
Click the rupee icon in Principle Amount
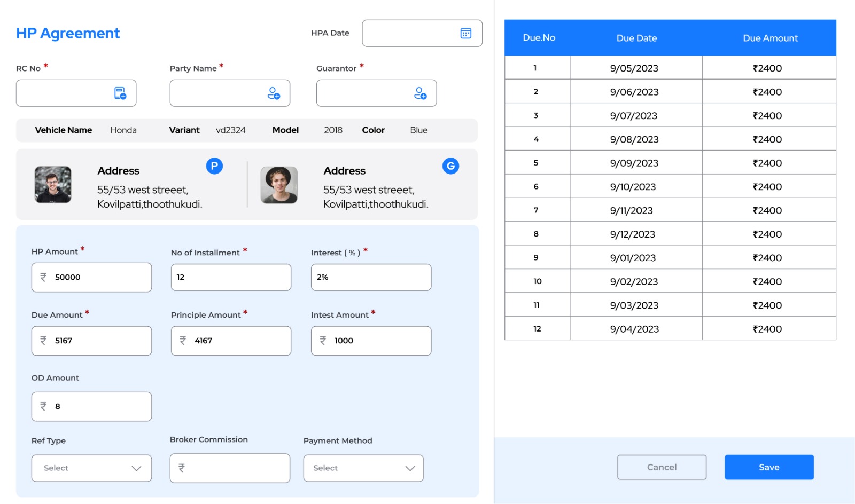click(183, 341)
